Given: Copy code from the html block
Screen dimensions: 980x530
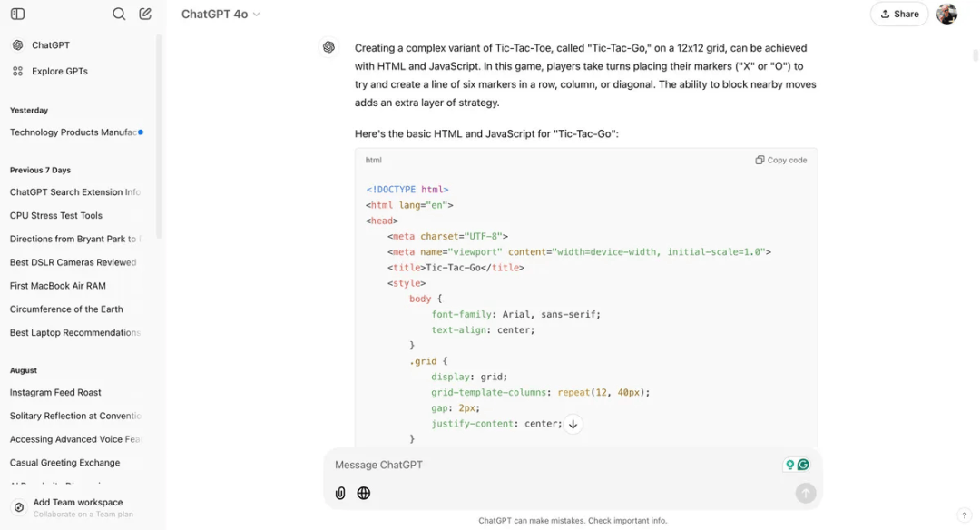Looking at the screenshot, I should tap(781, 160).
